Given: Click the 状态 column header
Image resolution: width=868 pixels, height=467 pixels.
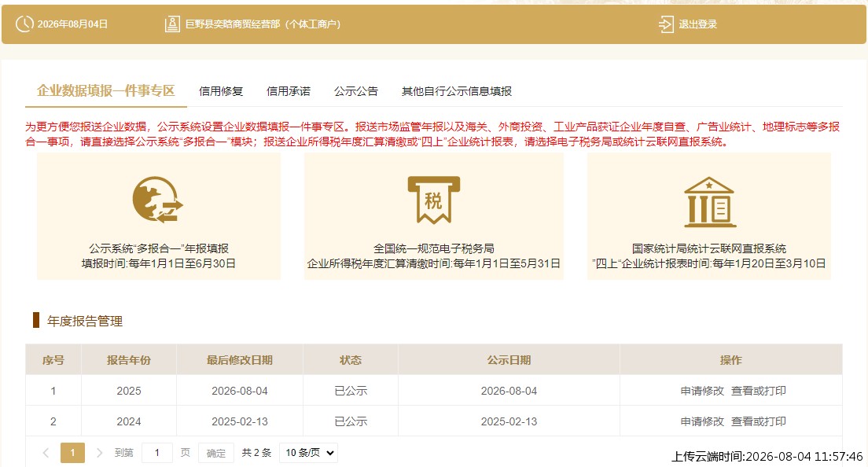Looking at the screenshot, I should [x=351, y=360].
